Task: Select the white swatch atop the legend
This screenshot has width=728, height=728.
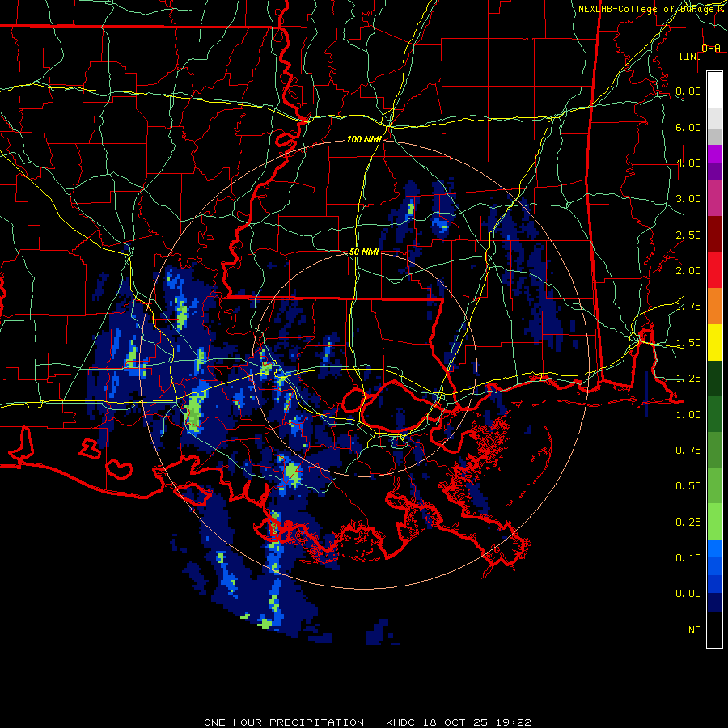Action: point(714,90)
